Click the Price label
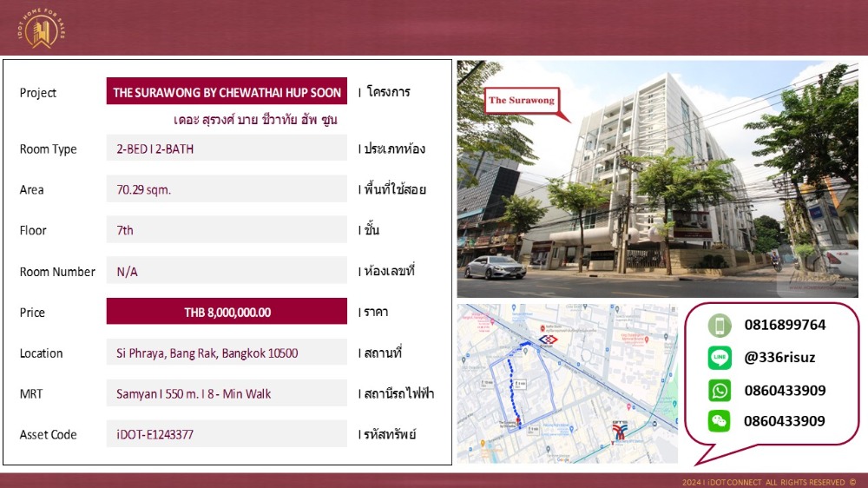Image resolution: width=868 pixels, height=488 pixels. point(32,313)
